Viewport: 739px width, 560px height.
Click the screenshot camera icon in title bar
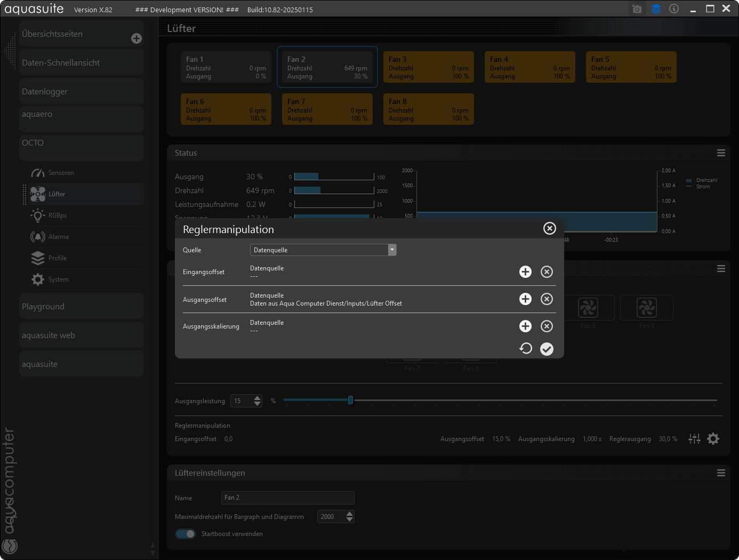point(637,9)
